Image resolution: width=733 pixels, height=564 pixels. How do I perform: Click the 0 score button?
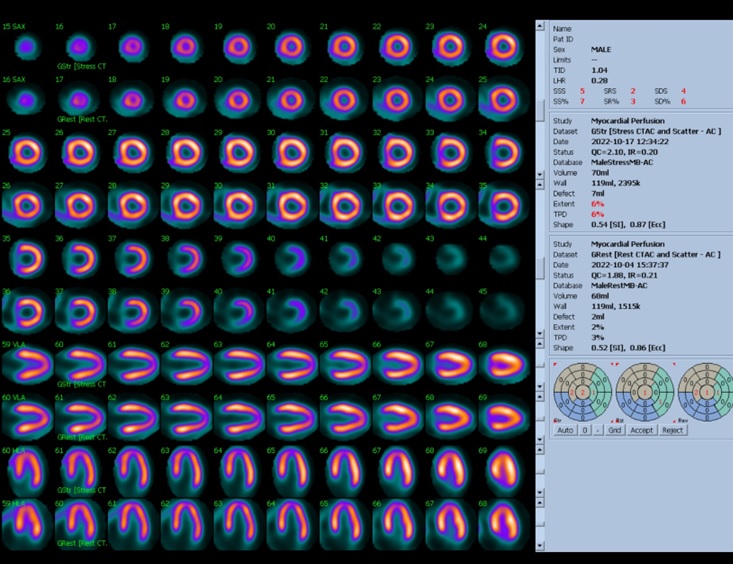coord(585,430)
